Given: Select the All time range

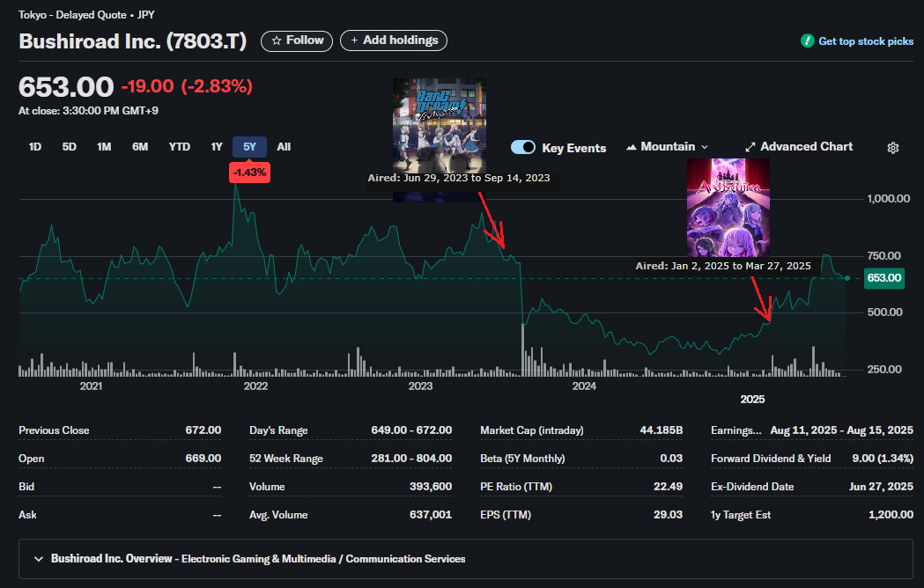Looking at the screenshot, I should (284, 147).
